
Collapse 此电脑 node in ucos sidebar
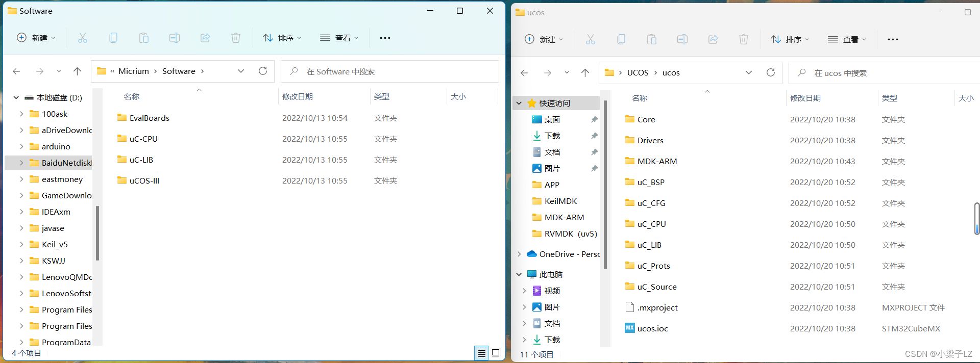tap(519, 274)
